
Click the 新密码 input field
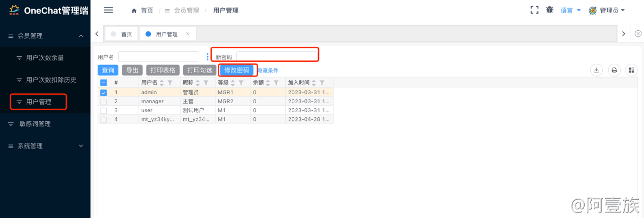tap(277, 56)
